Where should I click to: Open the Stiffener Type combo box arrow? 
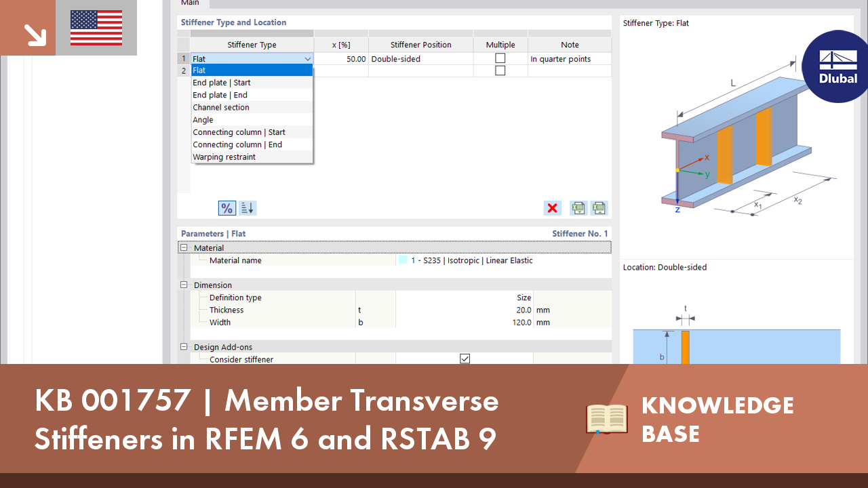point(308,59)
